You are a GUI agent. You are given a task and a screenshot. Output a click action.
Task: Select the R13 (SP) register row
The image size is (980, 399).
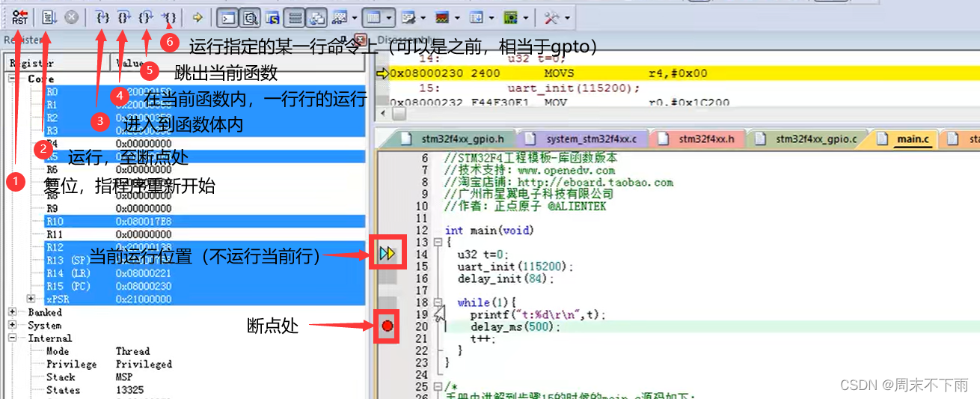[205, 260]
